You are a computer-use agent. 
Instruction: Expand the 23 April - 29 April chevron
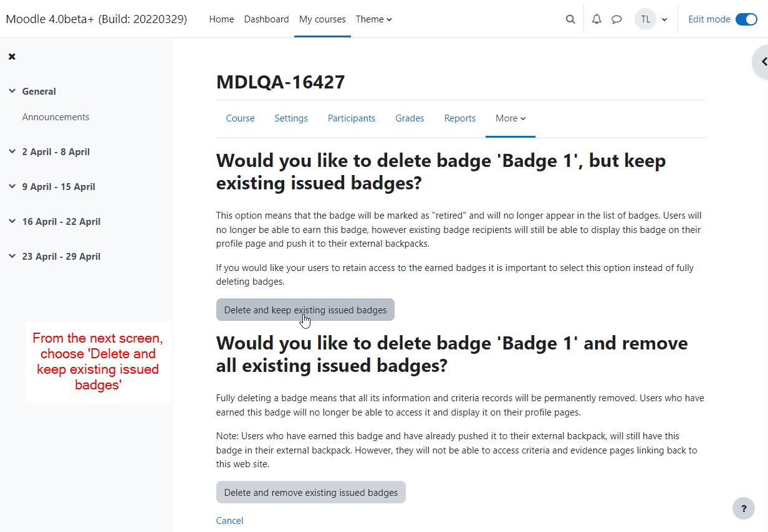pyautogui.click(x=12, y=256)
